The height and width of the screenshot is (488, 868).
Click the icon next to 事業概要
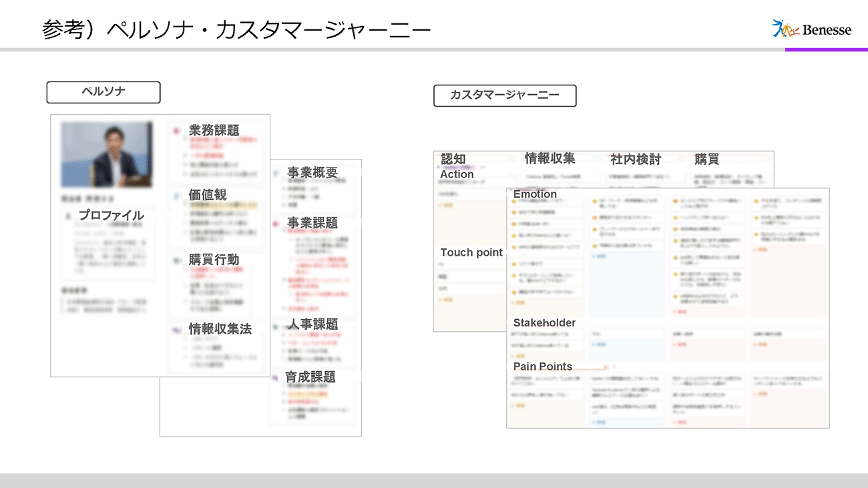click(276, 173)
